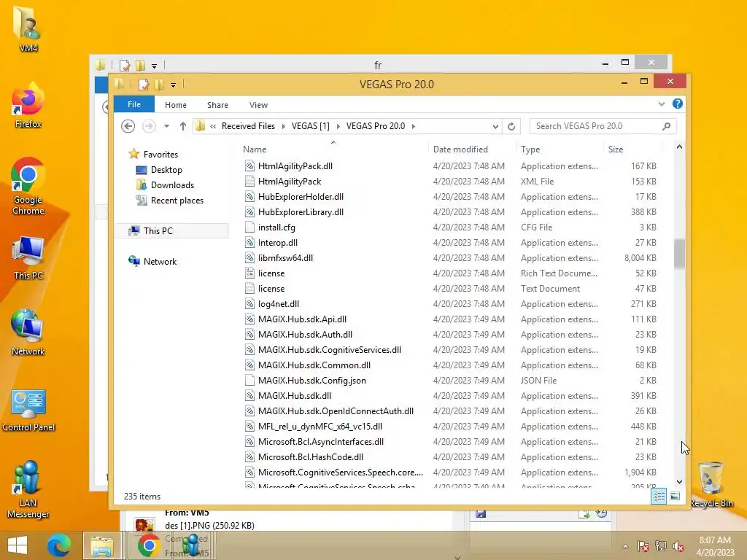Viewport: 747px width, 560px height.
Task: Launch Firefox from the desktop
Action: pyautogui.click(x=28, y=106)
